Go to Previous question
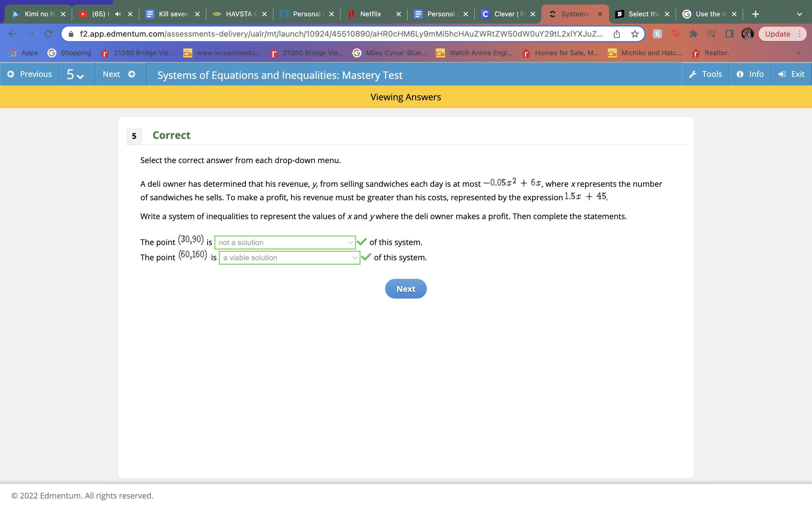This screenshot has width=812, height=507. 30,74
